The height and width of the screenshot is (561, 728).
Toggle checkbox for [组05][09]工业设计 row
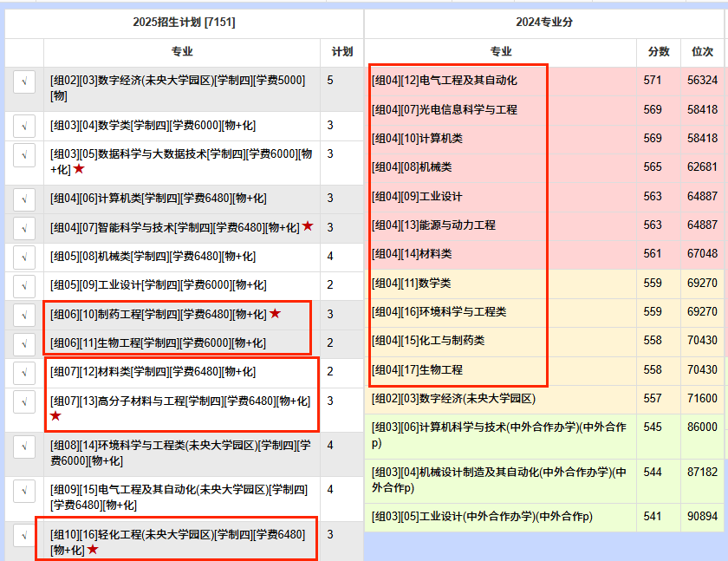24,285
